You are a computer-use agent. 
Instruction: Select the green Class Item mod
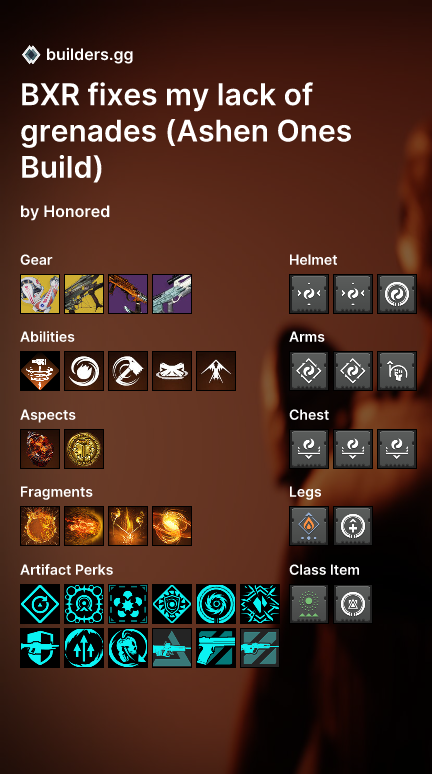[x=309, y=604]
